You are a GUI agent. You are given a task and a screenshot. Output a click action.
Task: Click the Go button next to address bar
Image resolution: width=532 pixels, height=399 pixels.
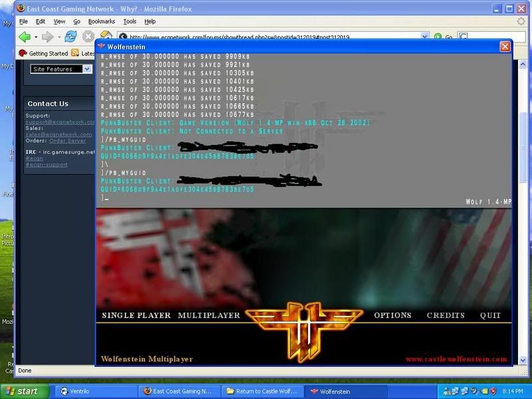coord(444,37)
